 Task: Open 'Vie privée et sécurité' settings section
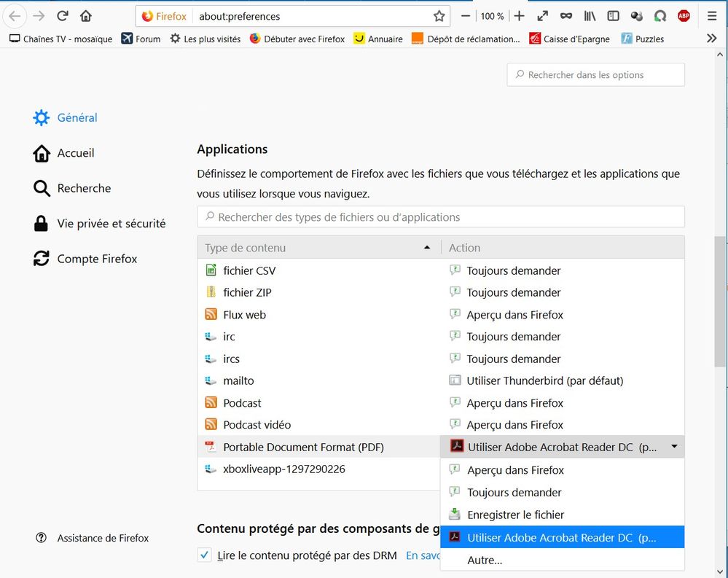pyautogui.click(x=111, y=224)
